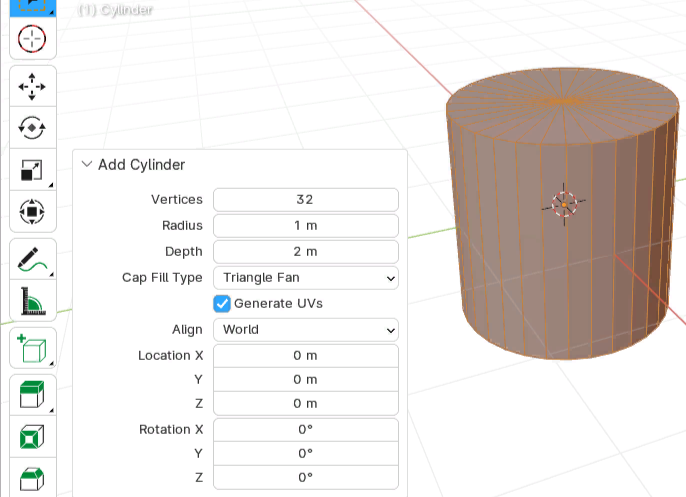The image size is (686, 497).
Task: Select the Cursor tool
Action: pyautogui.click(x=33, y=38)
